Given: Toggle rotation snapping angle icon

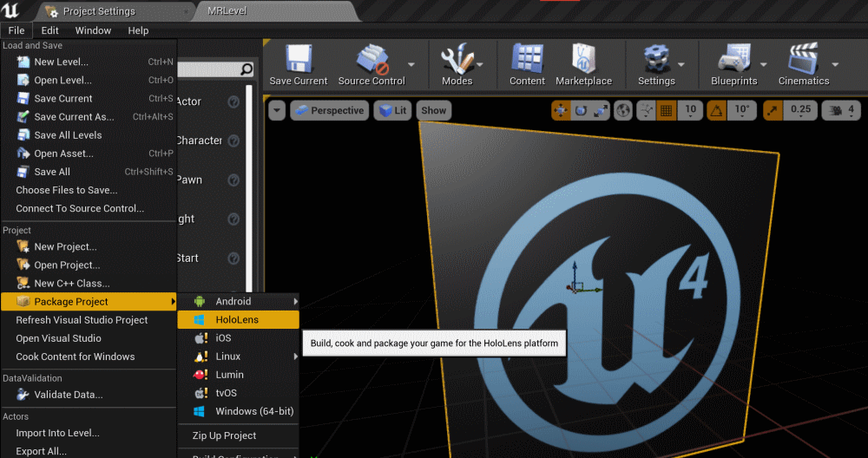Looking at the screenshot, I should tap(717, 111).
